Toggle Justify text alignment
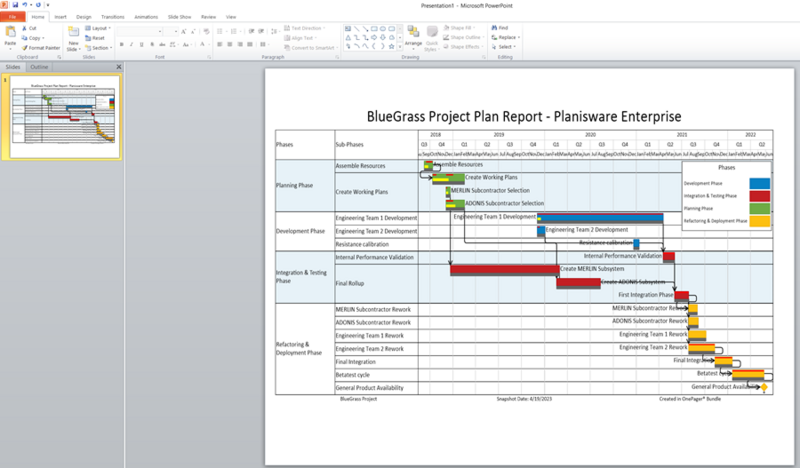This screenshot has height=468, width=800. click(249, 44)
